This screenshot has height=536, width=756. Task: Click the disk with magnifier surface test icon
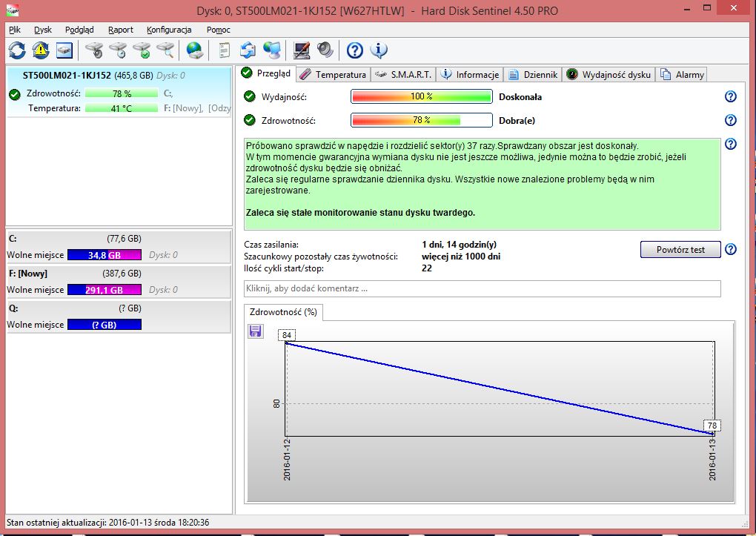click(x=165, y=50)
